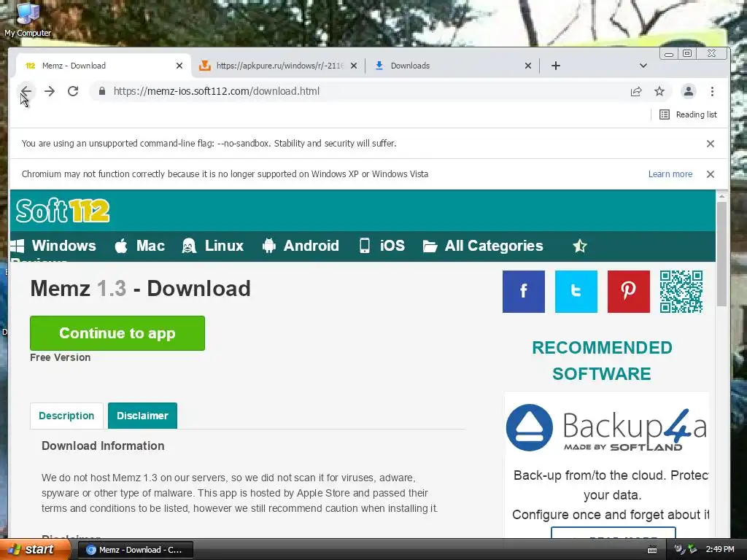Open the Linux category in site menu
Image resolution: width=747 pixels, height=560 pixels.
(x=212, y=246)
